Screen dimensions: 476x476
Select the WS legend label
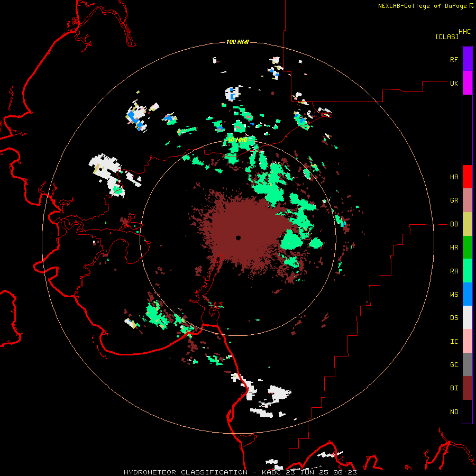(454, 295)
